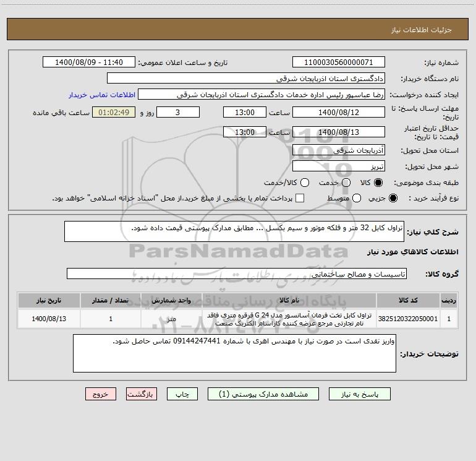Image resolution: width=476 pixels, height=461 pixels.
Task: Click the response deadline hour field in the 1400/08/12 row
Action: pos(245,112)
